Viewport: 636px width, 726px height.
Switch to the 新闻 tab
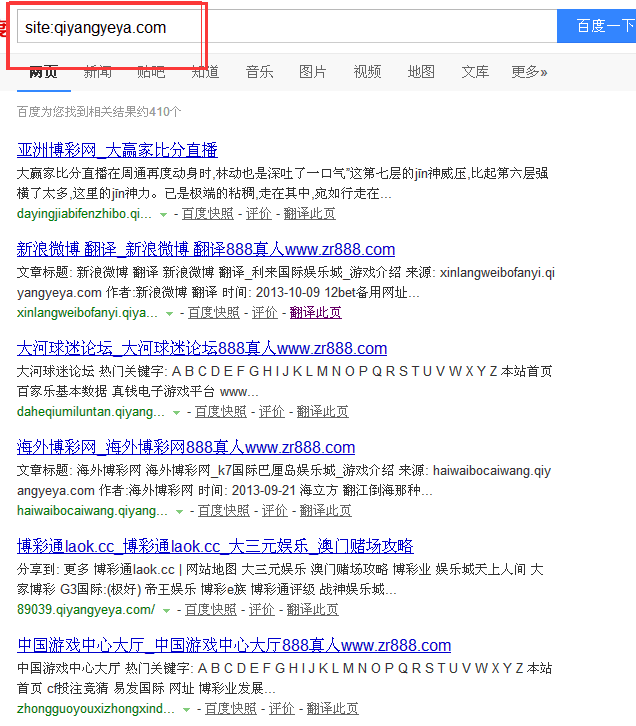coord(98,72)
